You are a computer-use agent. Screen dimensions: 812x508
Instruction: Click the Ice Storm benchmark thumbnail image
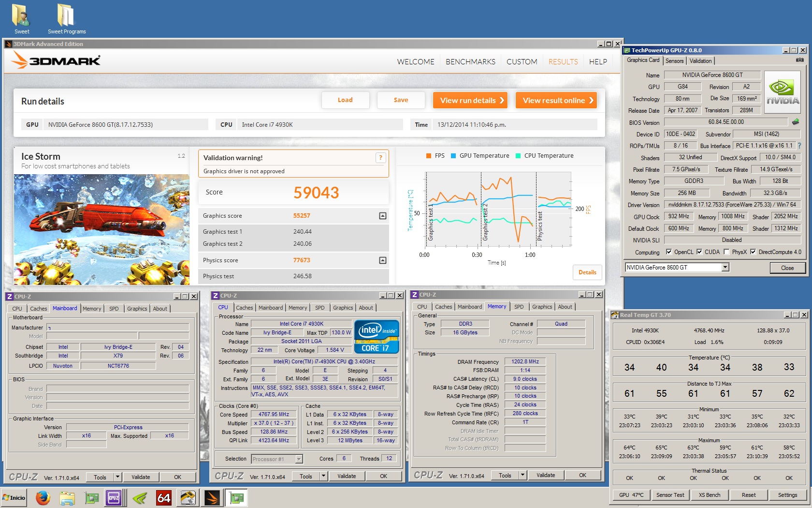(x=101, y=229)
